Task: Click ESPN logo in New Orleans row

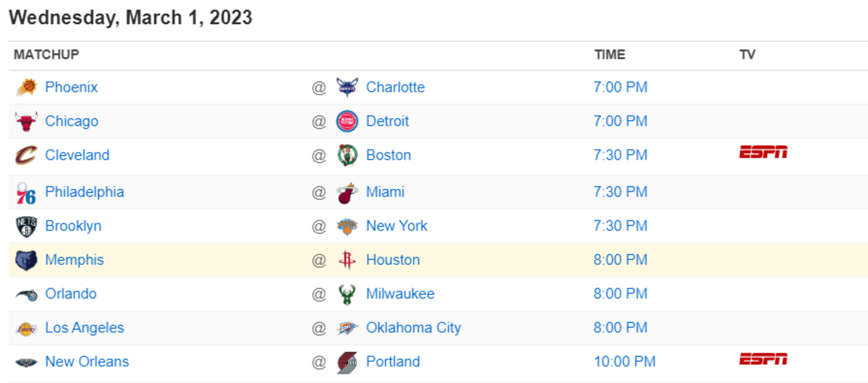Action: (x=763, y=359)
